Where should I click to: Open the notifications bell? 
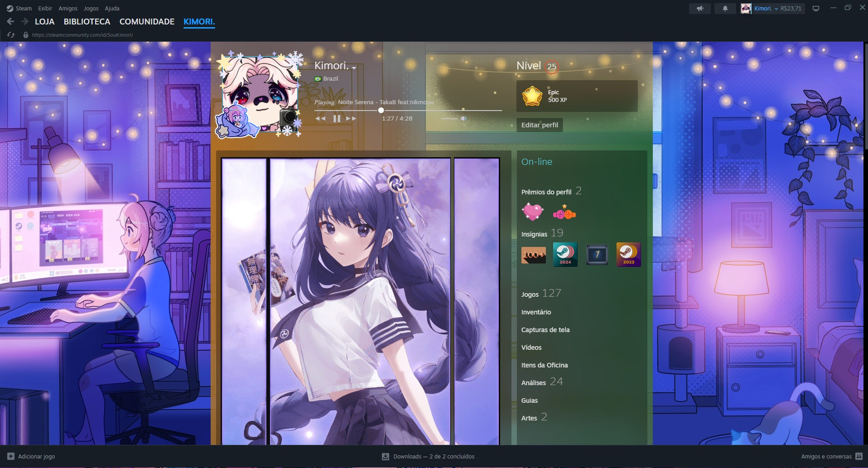pos(725,8)
